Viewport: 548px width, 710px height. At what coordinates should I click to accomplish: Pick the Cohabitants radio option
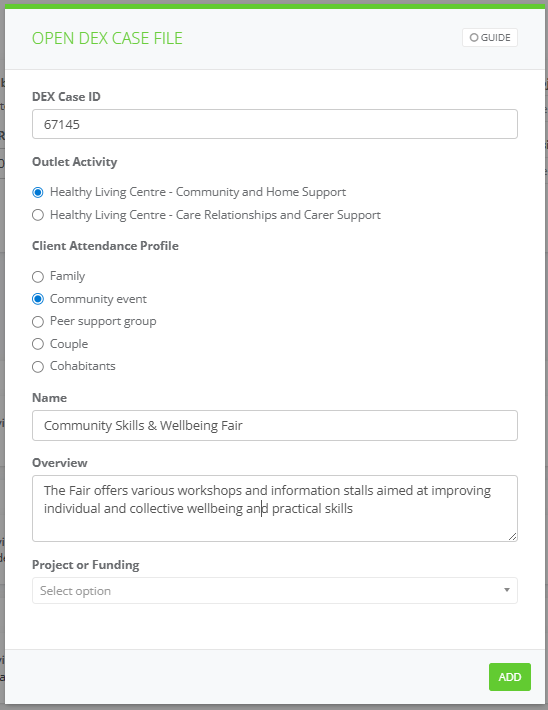point(38,366)
